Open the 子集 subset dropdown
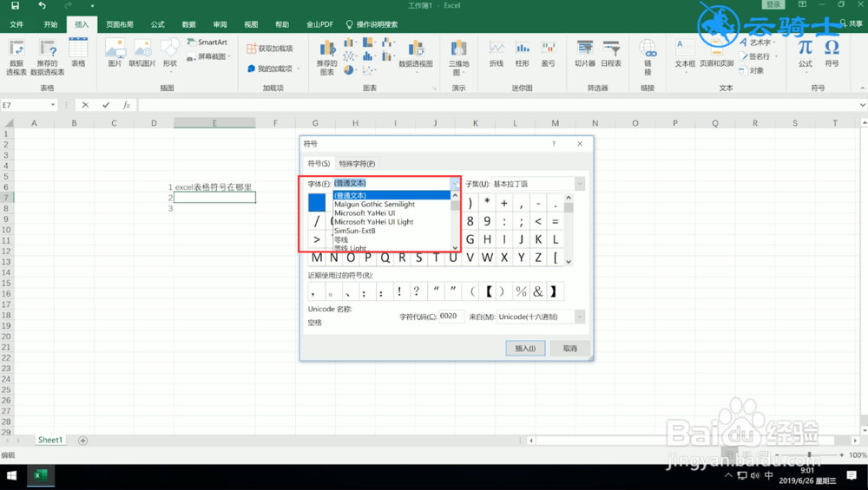The height and width of the screenshot is (490, 868). [x=580, y=184]
